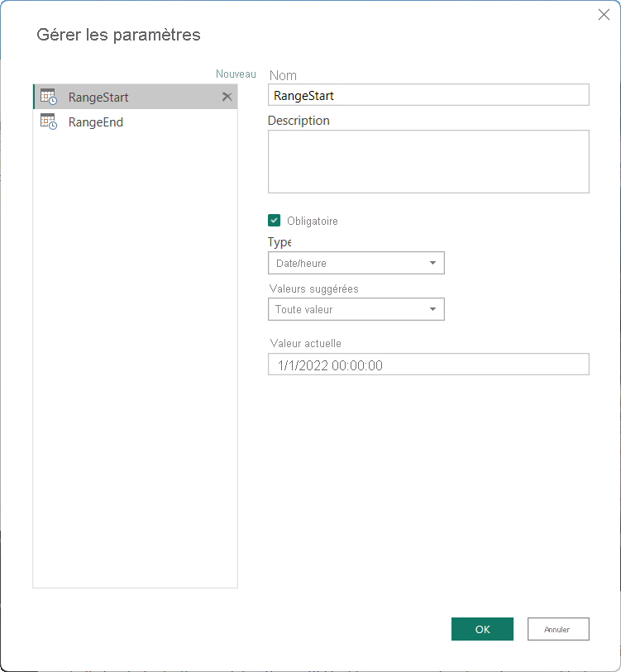
Task: Select RangeStart in the parameter list
Action: coord(135,97)
